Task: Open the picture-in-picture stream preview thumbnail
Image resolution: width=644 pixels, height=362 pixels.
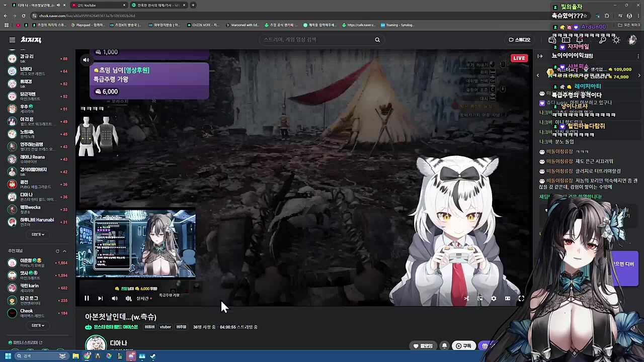Action: click(x=136, y=244)
